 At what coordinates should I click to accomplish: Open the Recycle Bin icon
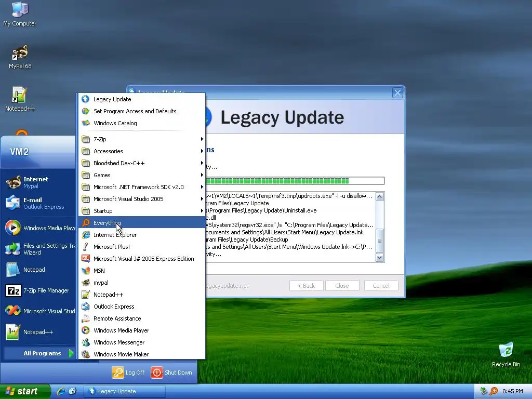click(x=506, y=354)
